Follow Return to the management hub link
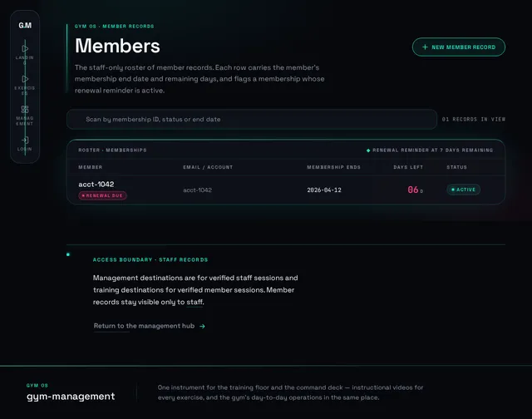Image resolution: width=532 pixels, height=419 pixels. [144, 326]
